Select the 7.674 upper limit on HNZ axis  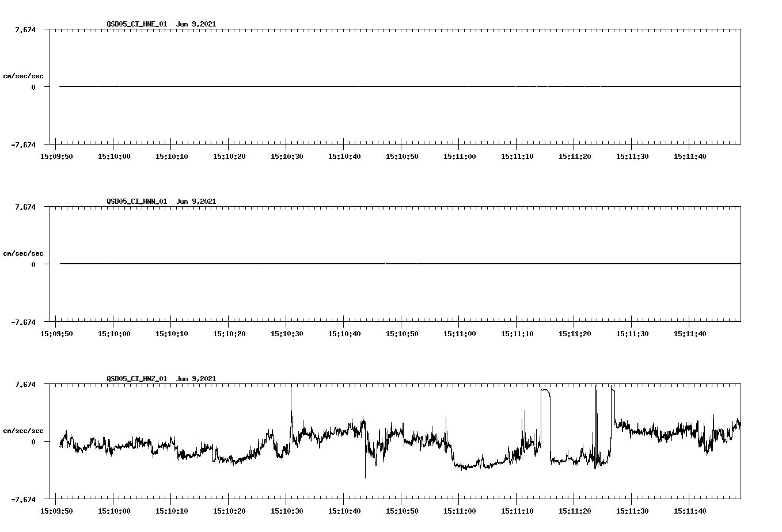(x=25, y=384)
